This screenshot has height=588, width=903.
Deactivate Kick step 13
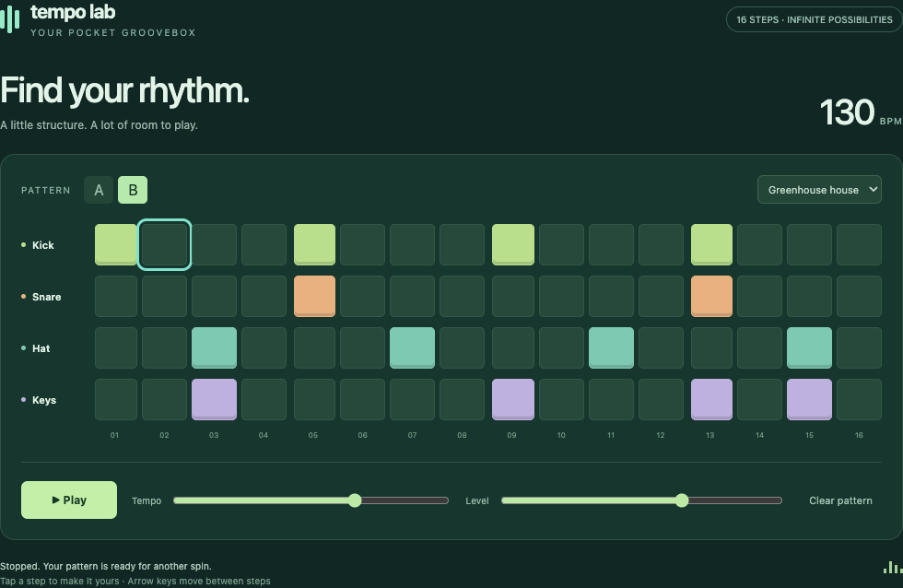pyautogui.click(x=711, y=245)
